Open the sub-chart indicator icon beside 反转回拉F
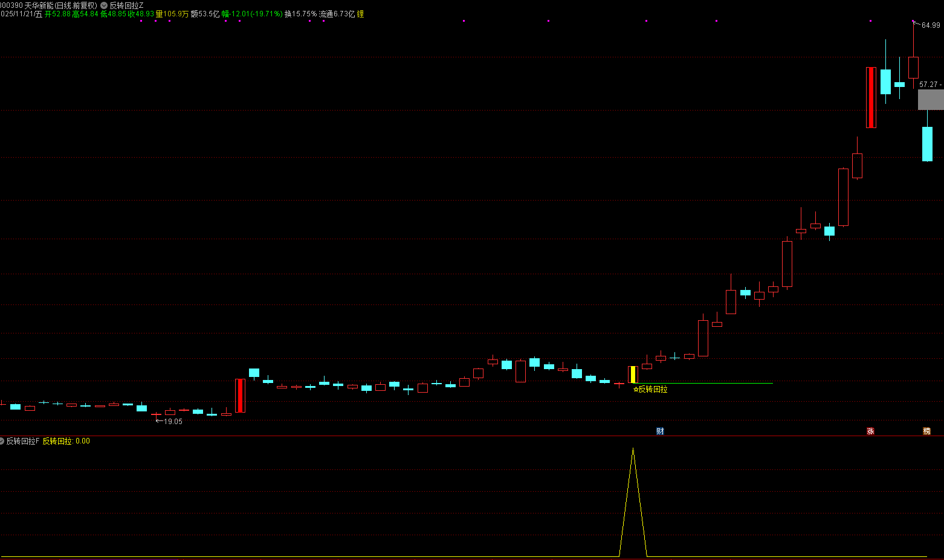944x560 pixels. click(x=2, y=441)
